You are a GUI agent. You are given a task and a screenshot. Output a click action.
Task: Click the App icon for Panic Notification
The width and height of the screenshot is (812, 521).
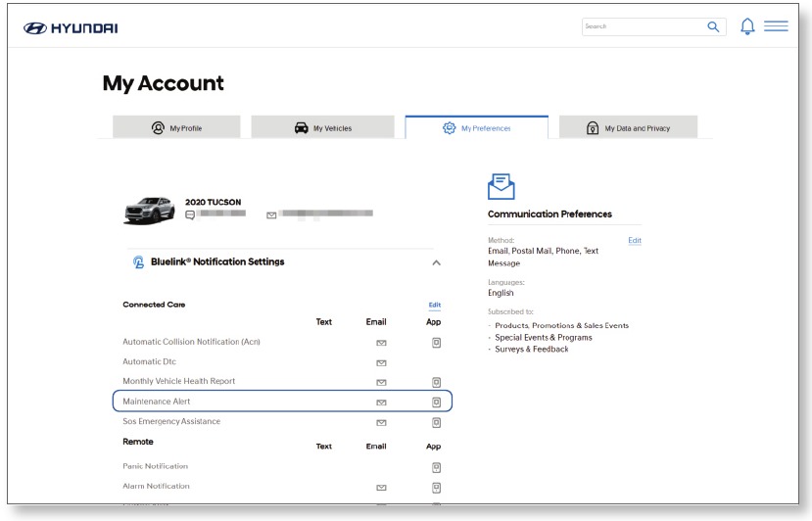point(437,468)
